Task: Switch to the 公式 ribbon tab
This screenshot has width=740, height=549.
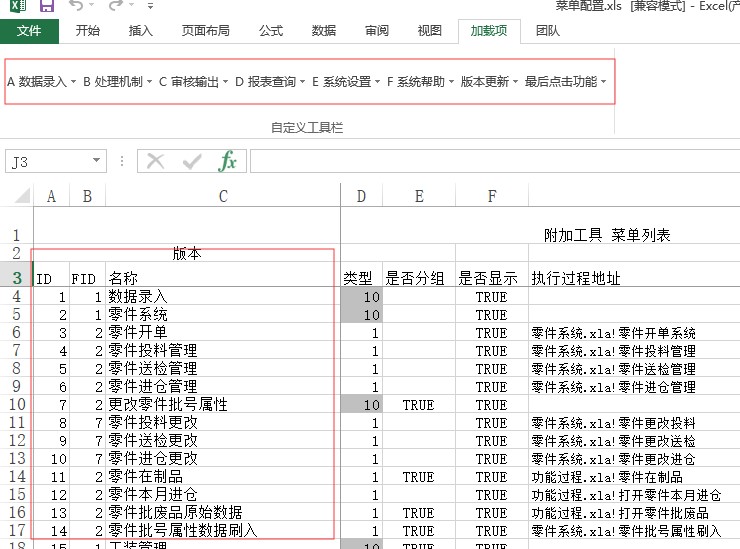Action: click(x=271, y=31)
